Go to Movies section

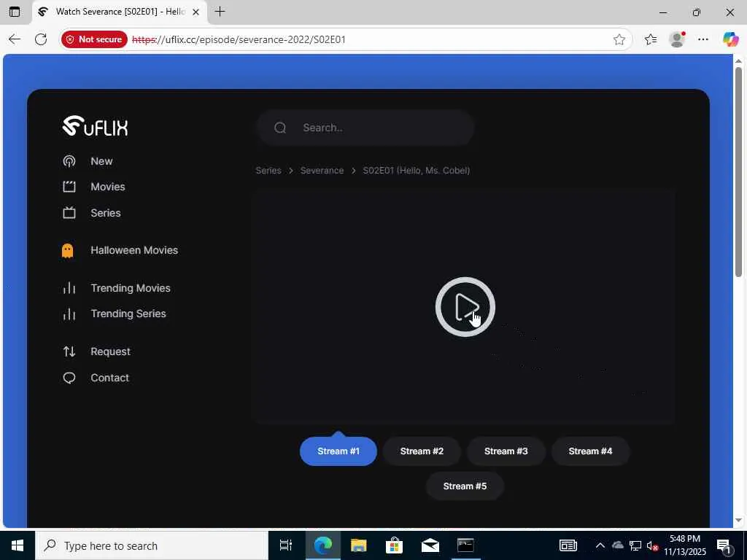point(108,187)
